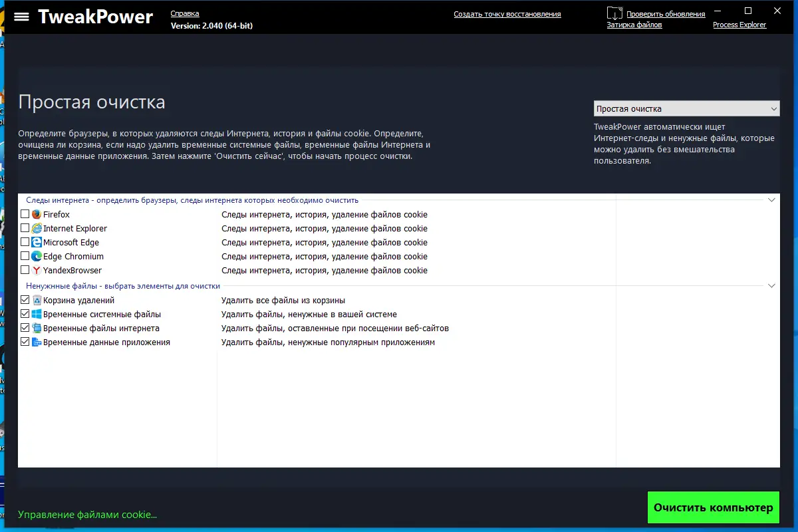Click 'Удалить все файлы из корзины' description
Image resolution: width=798 pixels, height=532 pixels.
click(x=283, y=301)
